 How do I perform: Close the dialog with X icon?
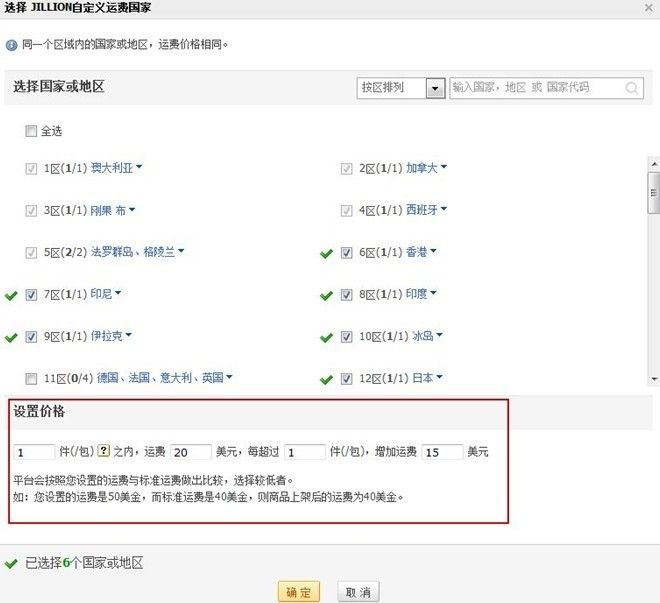point(649,8)
